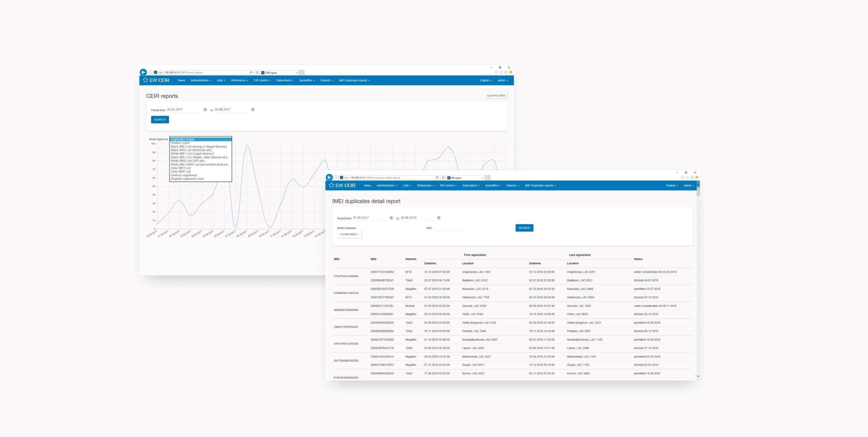Choose 'Gray IMEI List' report option

point(181,168)
